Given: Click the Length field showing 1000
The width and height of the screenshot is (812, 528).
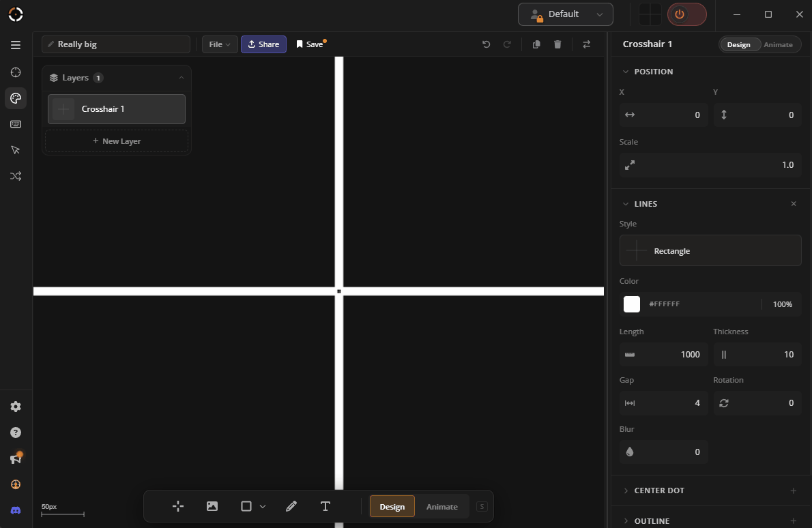Looking at the screenshot, I should [663, 355].
